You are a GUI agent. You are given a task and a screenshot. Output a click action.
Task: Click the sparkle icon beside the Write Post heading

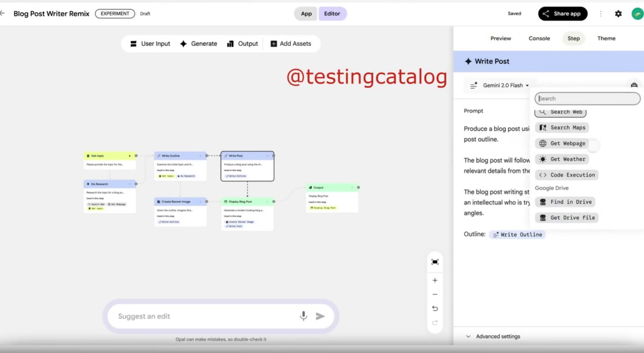pos(468,61)
